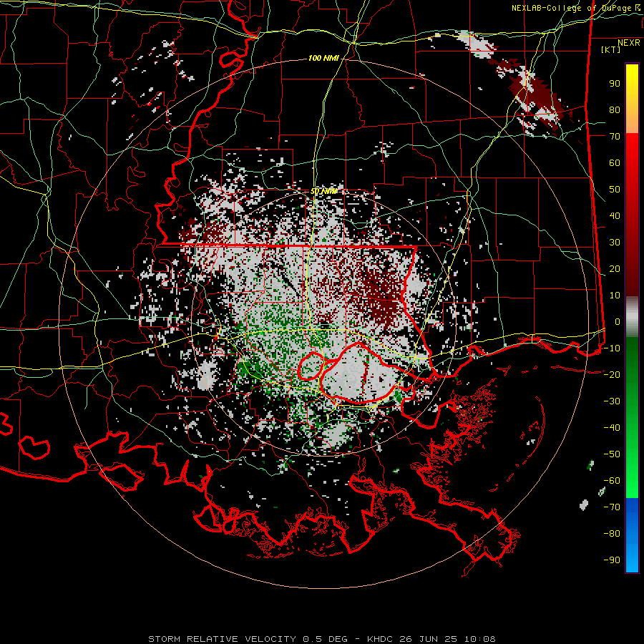
Task: Click the bright green segment of color bar
Action: [632, 472]
